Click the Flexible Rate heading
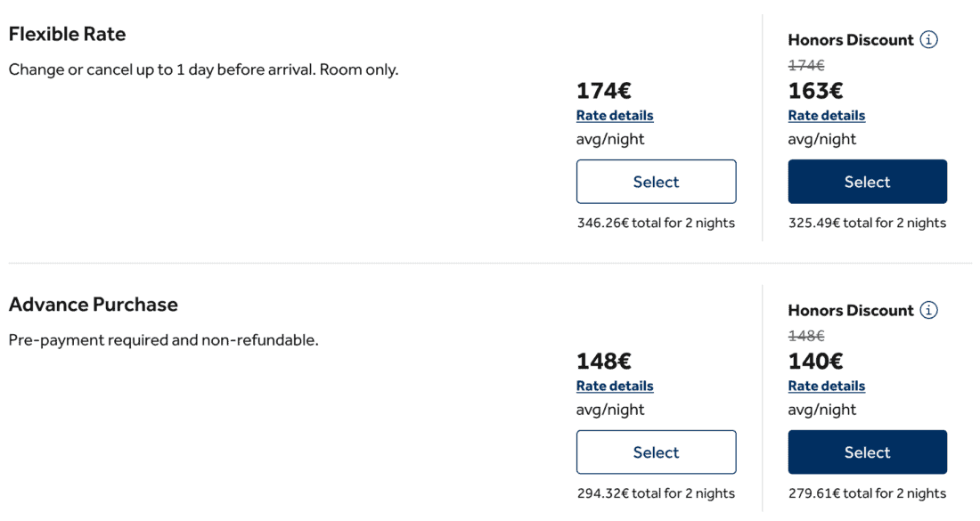Image resolution: width=980 pixels, height=521 pixels. click(x=67, y=35)
